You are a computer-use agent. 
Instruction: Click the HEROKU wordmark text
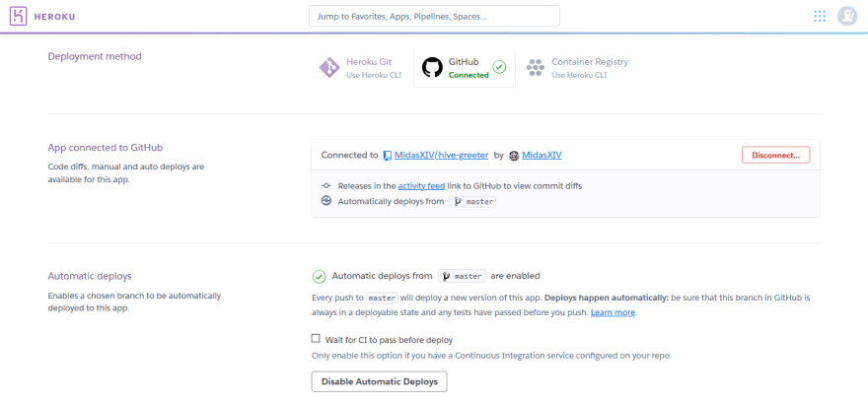point(55,17)
